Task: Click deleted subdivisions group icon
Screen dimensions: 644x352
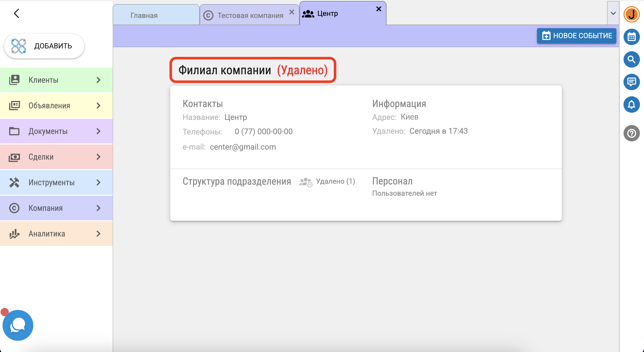Action: [306, 182]
